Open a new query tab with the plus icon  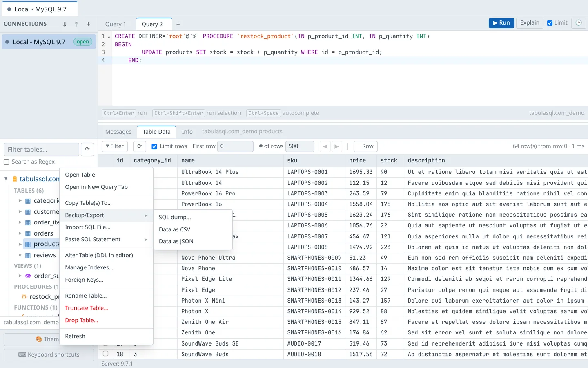tap(178, 25)
